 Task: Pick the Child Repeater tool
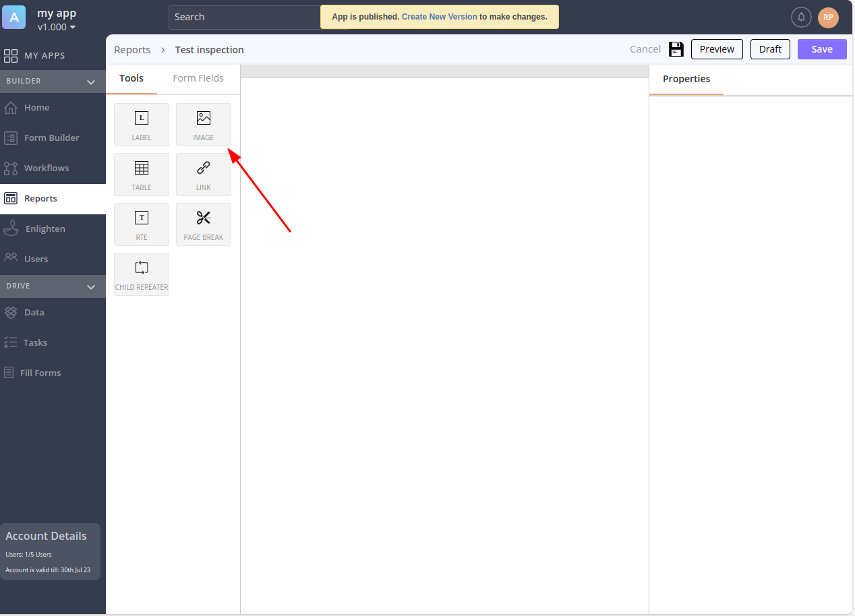pyautogui.click(x=142, y=274)
